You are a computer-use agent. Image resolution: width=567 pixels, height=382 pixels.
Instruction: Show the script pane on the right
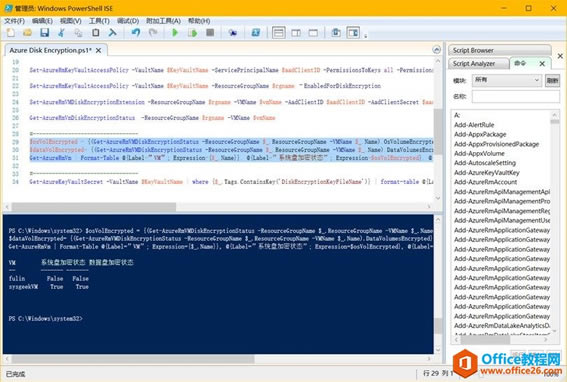(296, 33)
